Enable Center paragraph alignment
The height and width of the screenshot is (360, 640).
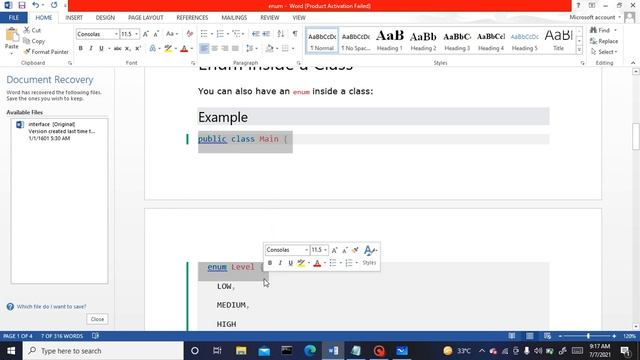pyautogui.click(x=214, y=49)
